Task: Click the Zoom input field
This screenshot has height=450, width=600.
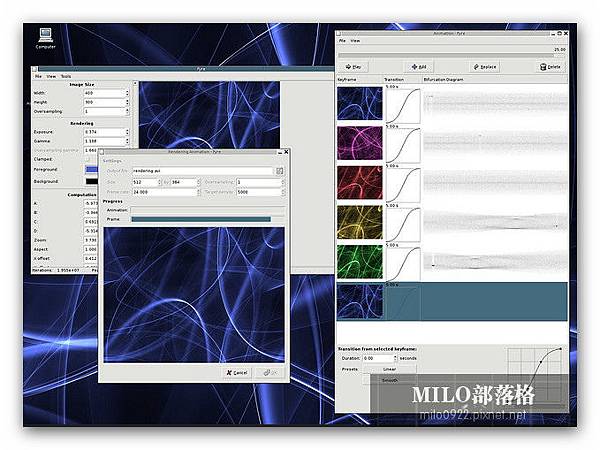Action: pyautogui.click(x=91, y=240)
